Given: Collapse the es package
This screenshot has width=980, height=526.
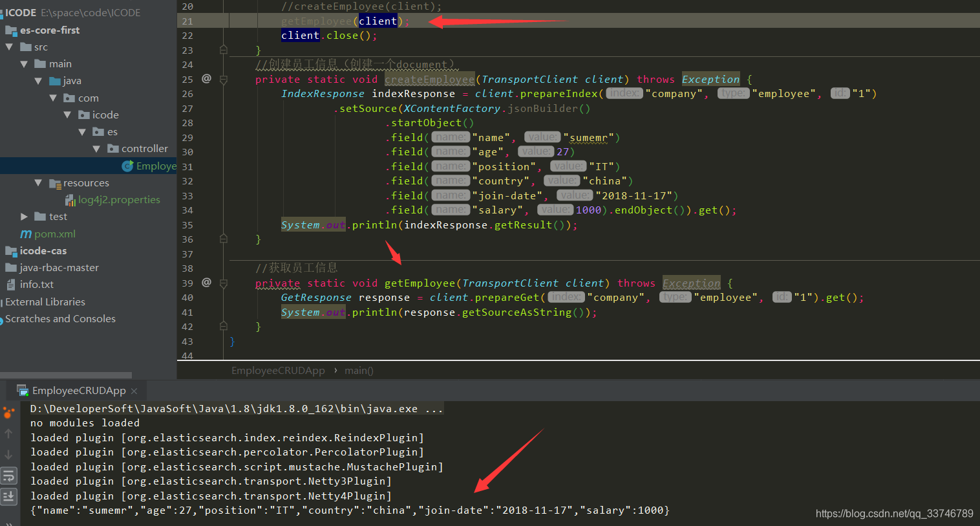Looking at the screenshot, I should click(82, 131).
